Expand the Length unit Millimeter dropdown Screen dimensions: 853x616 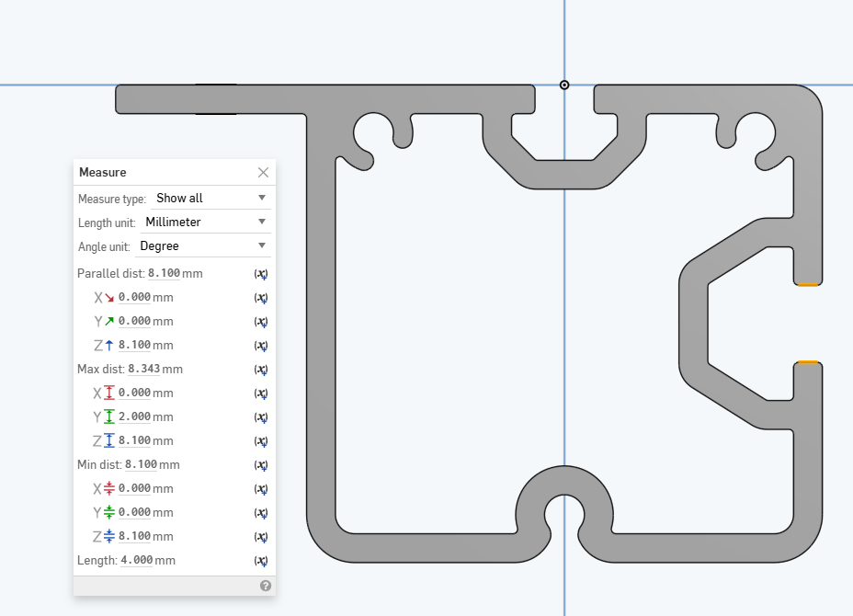(204, 222)
